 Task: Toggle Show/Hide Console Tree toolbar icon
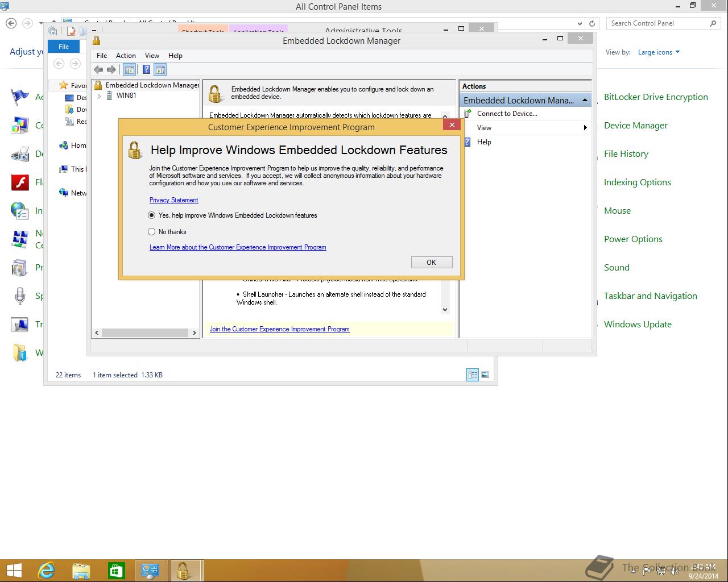coord(130,70)
